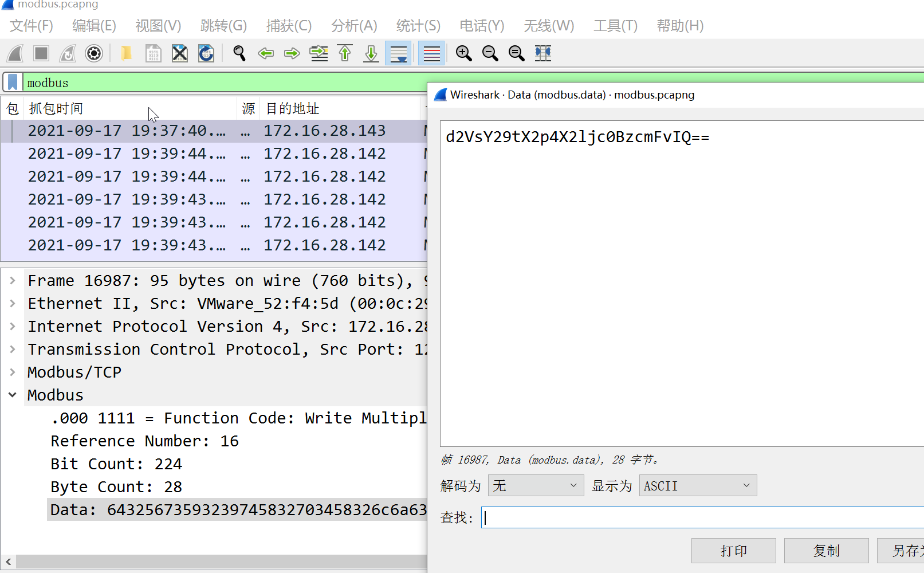Open the 捕获(C) menu
924x573 pixels.
point(289,26)
